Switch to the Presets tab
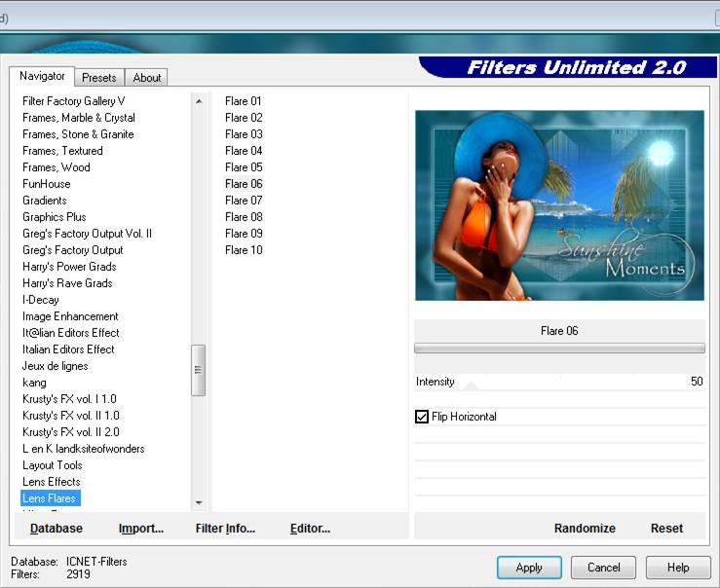The height and width of the screenshot is (588, 720). tap(98, 78)
